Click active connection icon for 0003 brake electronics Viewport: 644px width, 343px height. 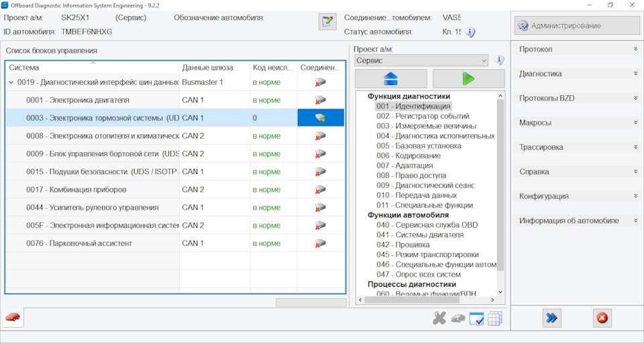pyautogui.click(x=321, y=118)
